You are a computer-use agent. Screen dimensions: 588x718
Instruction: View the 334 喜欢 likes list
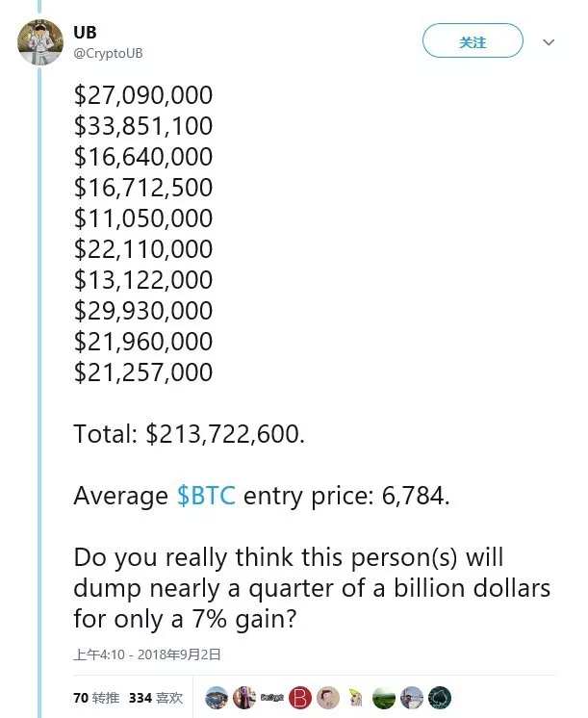[x=156, y=698]
